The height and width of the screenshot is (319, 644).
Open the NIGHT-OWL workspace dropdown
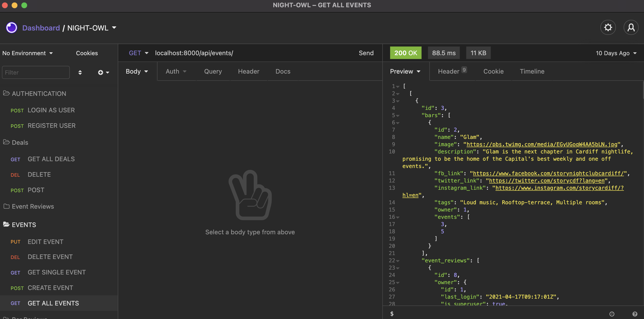pyautogui.click(x=92, y=28)
